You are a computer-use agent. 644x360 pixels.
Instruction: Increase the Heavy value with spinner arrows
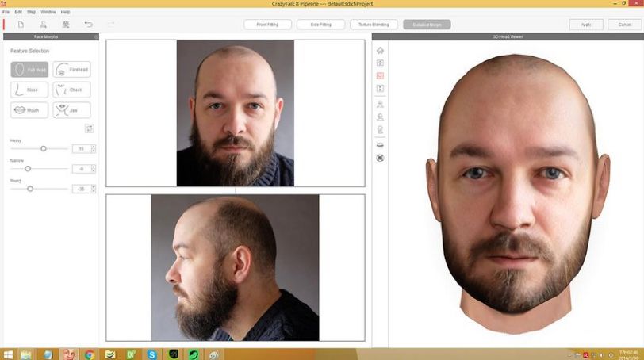pos(94,147)
